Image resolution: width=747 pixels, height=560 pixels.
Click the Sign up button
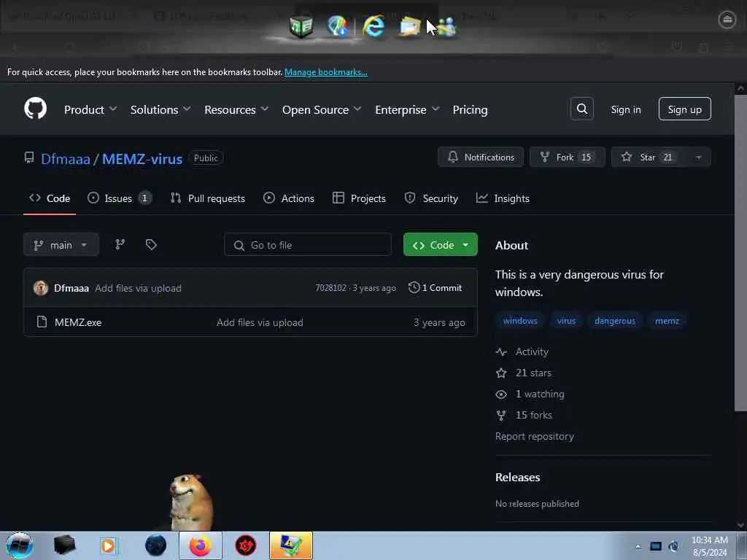[x=684, y=109]
